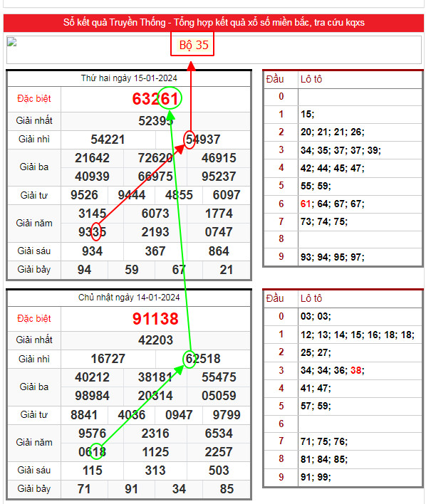
Task: Click the red-circled digit in 54937
Action: (189, 140)
